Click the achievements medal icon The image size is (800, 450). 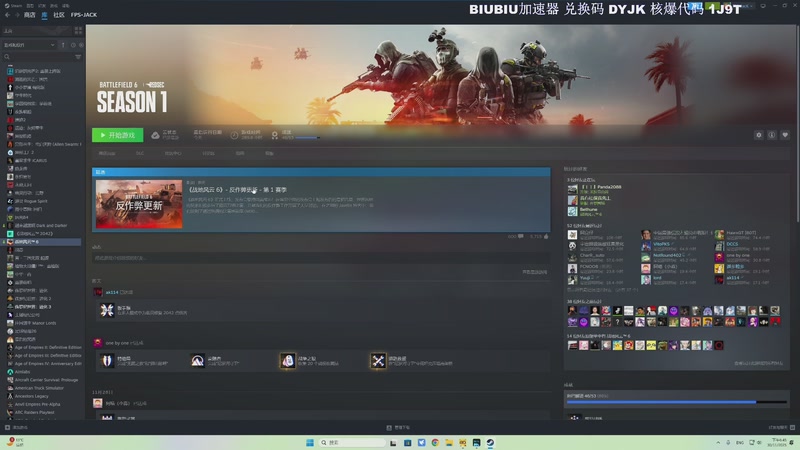[275, 135]
